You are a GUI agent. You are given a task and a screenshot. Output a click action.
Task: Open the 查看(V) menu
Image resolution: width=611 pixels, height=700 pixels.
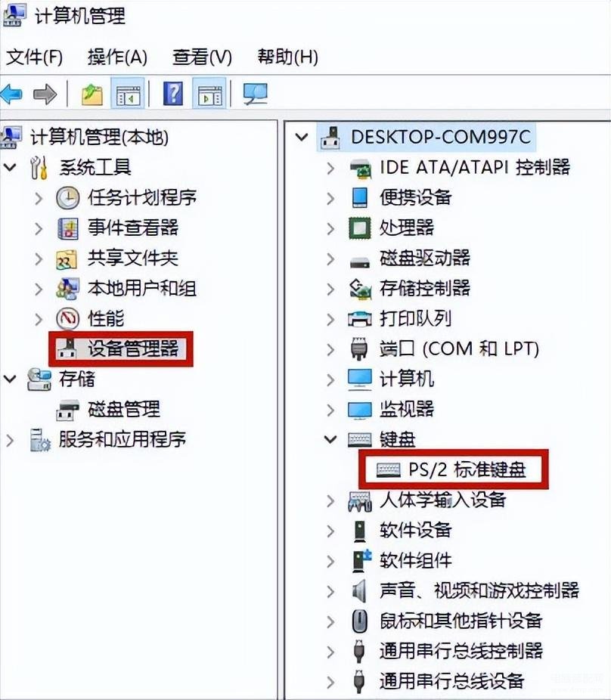203,57
